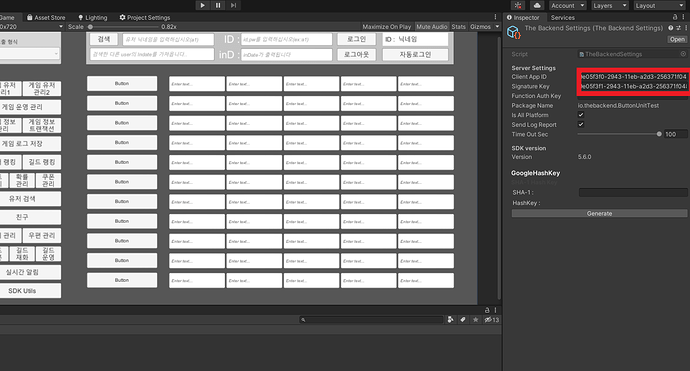Click the favorites star icon
This screenshot has width=690, height=371.
pos(476,320)
